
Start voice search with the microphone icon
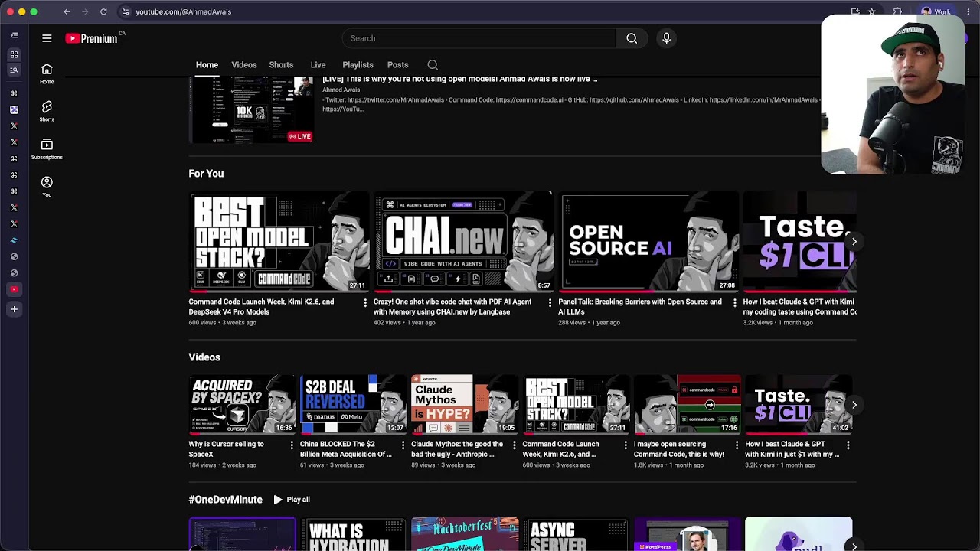pos(666,38)
